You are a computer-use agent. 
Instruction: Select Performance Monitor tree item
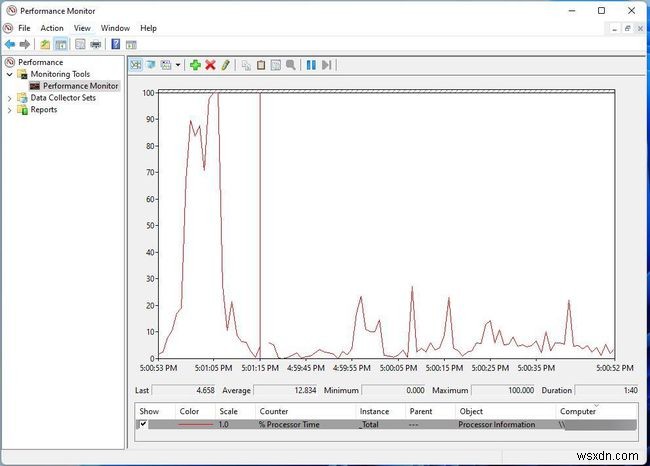(x=80, y=86)
